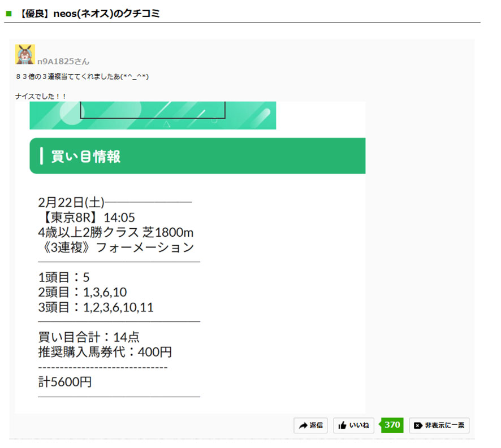
Task: Click the reply arrow icon
Action: 303,425
